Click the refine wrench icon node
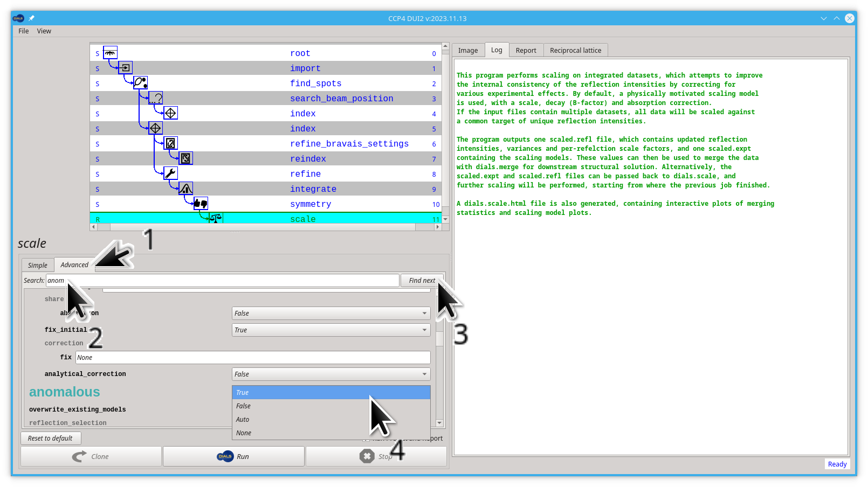 click(x=170, y=173)
